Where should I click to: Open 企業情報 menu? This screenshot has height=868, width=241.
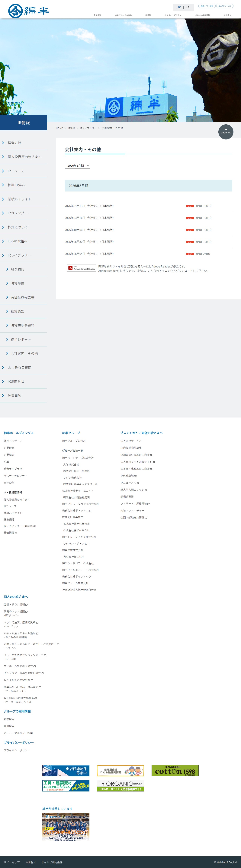point(97,15)
